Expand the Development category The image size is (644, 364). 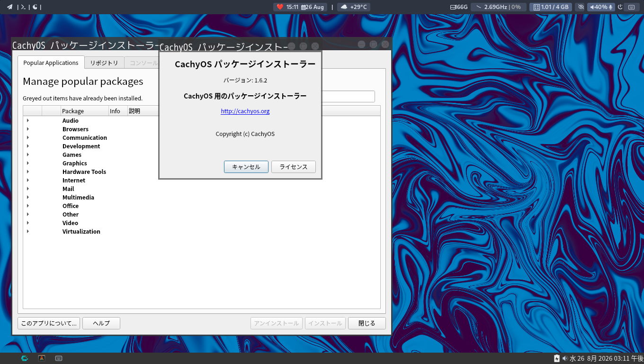coord(28,146)
